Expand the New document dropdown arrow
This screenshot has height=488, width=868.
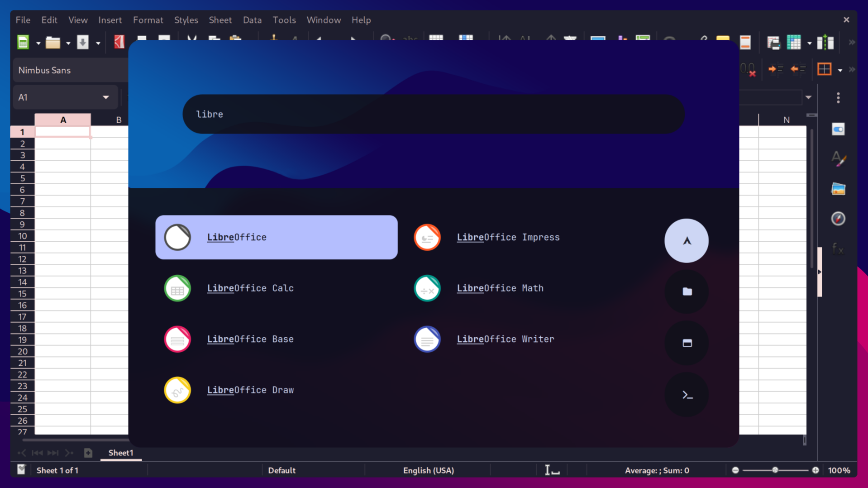(38, 43)
